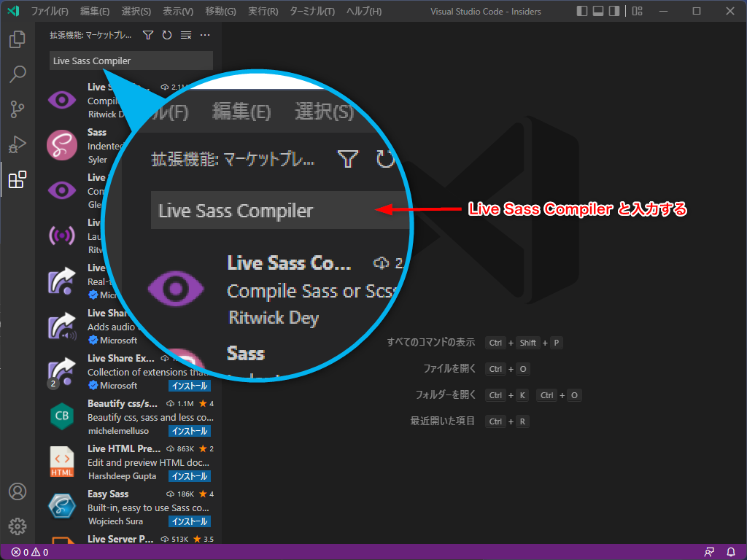Open the 実行(R) menu
This screenshot has width=747, height=560.
[263, 11]
